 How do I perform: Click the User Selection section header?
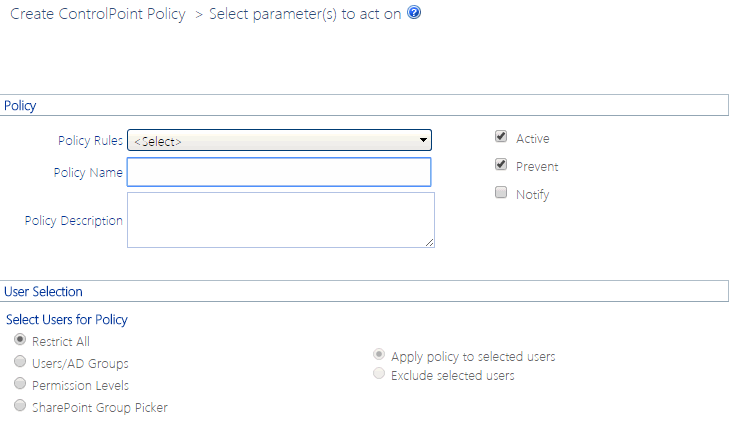click(44, 291)
